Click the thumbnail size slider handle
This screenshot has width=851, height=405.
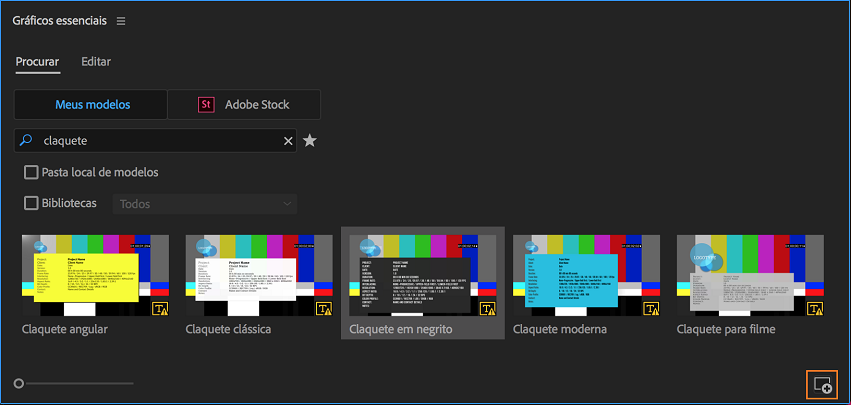(19, 384)
